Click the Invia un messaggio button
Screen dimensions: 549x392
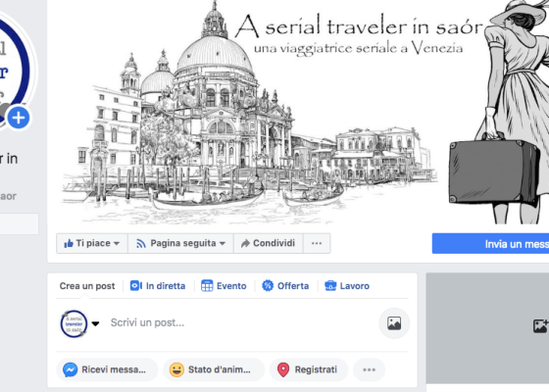click(490, 244)
